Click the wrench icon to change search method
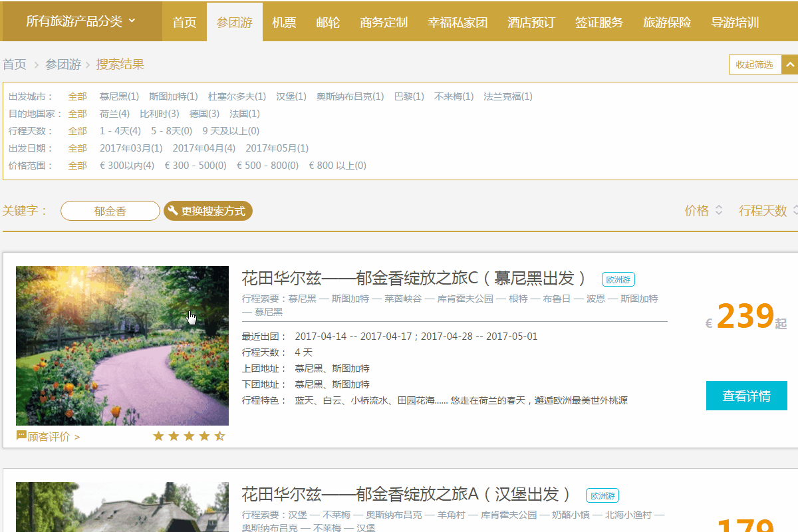This screenshot has width=798, height=532. click(173, 211)
